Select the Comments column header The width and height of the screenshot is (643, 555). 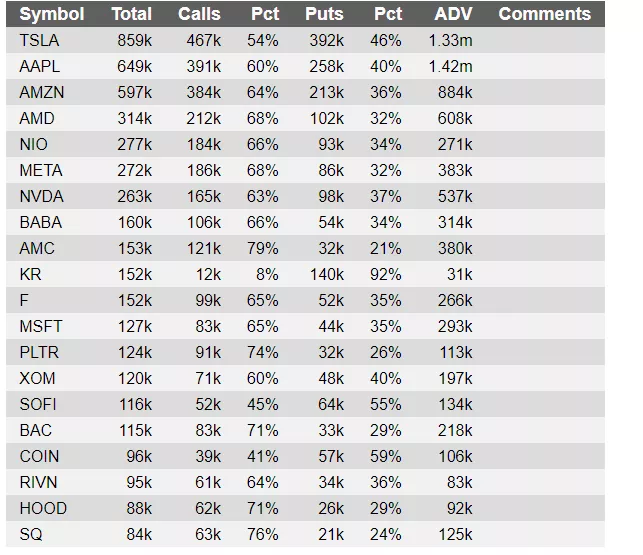point(544,14)
